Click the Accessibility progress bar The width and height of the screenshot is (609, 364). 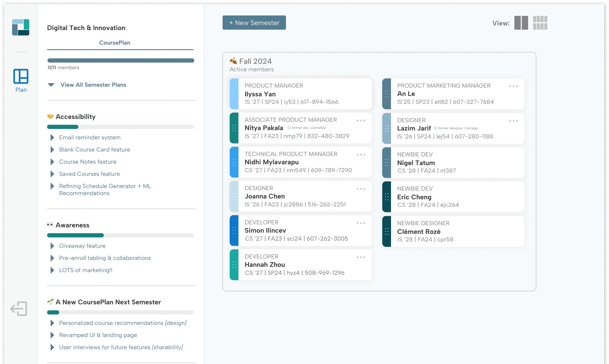120,127
